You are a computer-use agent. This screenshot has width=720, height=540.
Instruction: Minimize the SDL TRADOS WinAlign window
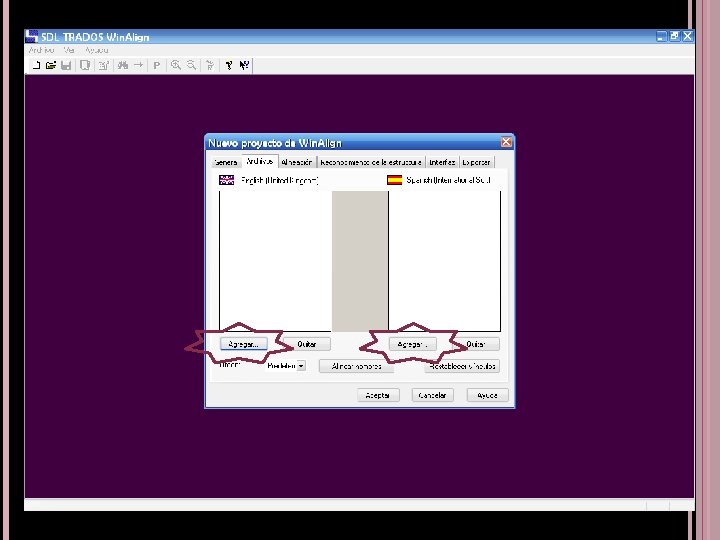661,36
